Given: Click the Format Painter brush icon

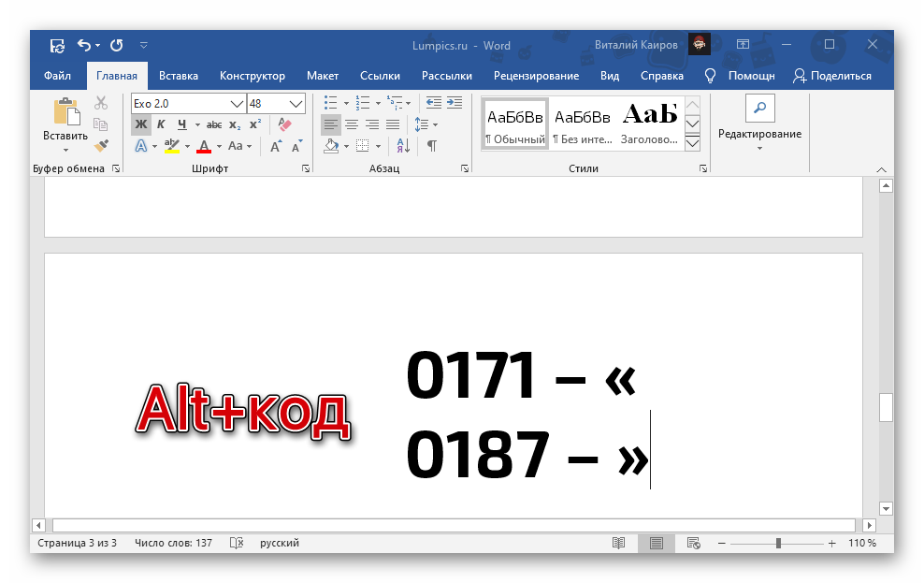Looking at the screenshot, I should coord(101,146).
